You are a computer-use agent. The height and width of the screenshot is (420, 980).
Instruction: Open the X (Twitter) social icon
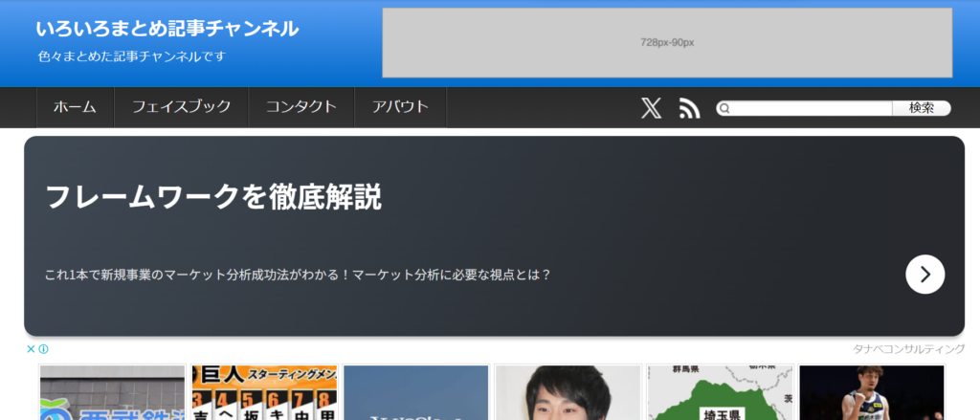[651, 108]
